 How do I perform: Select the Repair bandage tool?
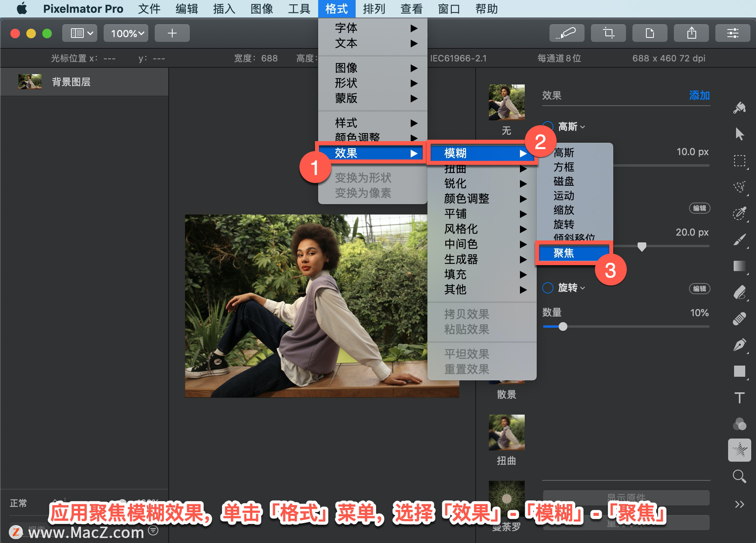tap(739, 319)
